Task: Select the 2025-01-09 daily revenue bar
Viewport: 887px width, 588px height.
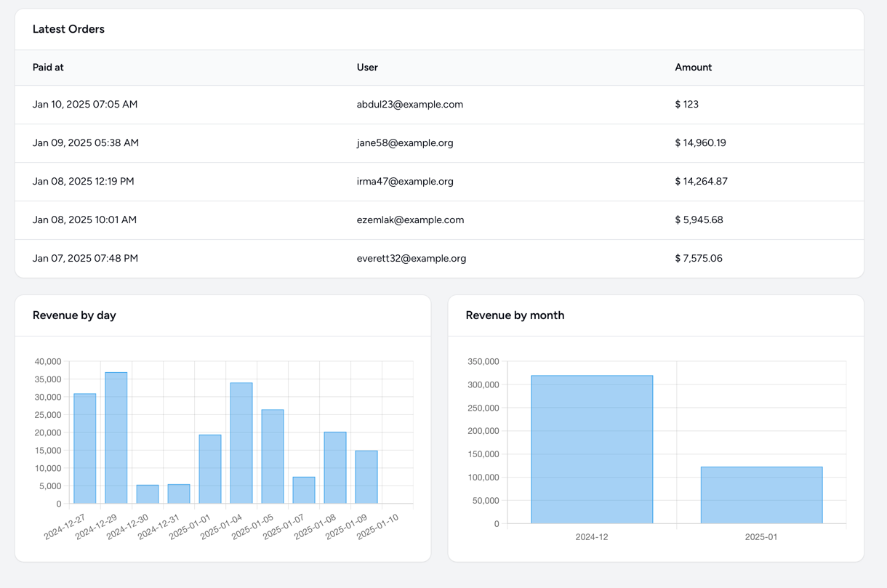Action: (366, 477)
